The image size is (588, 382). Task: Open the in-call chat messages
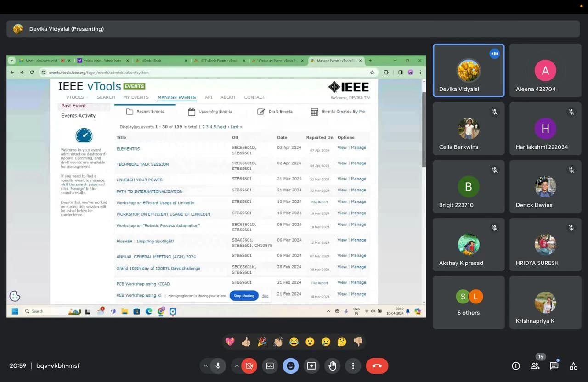pyautogui.click(x=554, y=366)
